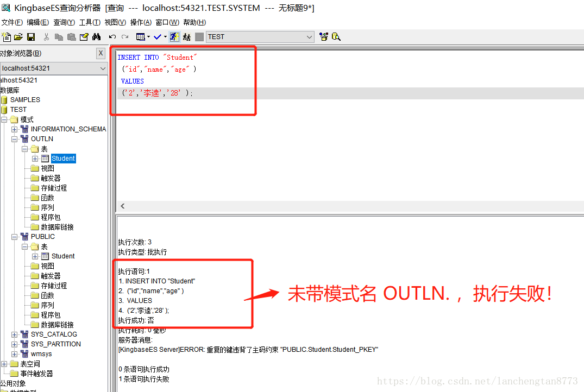This screenshot has height=392, width=584.
Task: Create a new query document
Action: coord(7,37)
